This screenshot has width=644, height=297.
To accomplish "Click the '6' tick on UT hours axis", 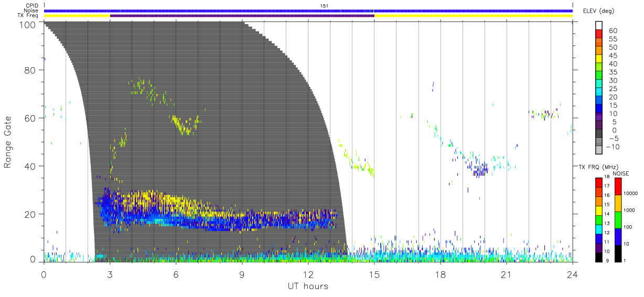I will [x=176, y=274].
